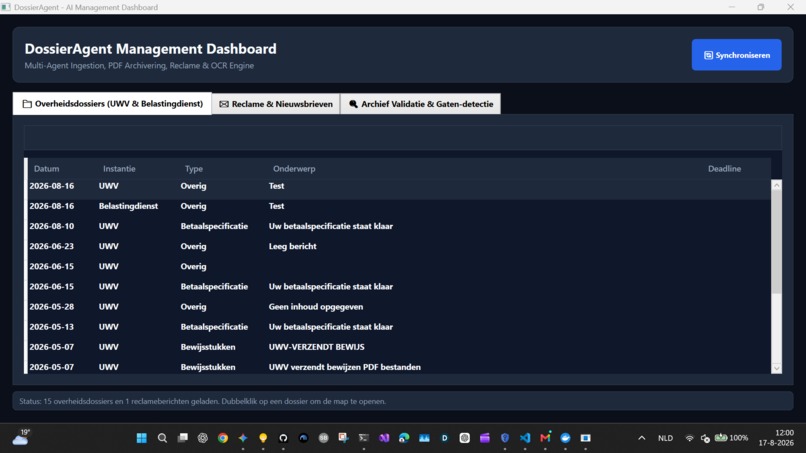Viewport: 806px width, 453px height.
Task: Click the dossier list's scroll-up arrow
Action: click(x=776, y=186)
